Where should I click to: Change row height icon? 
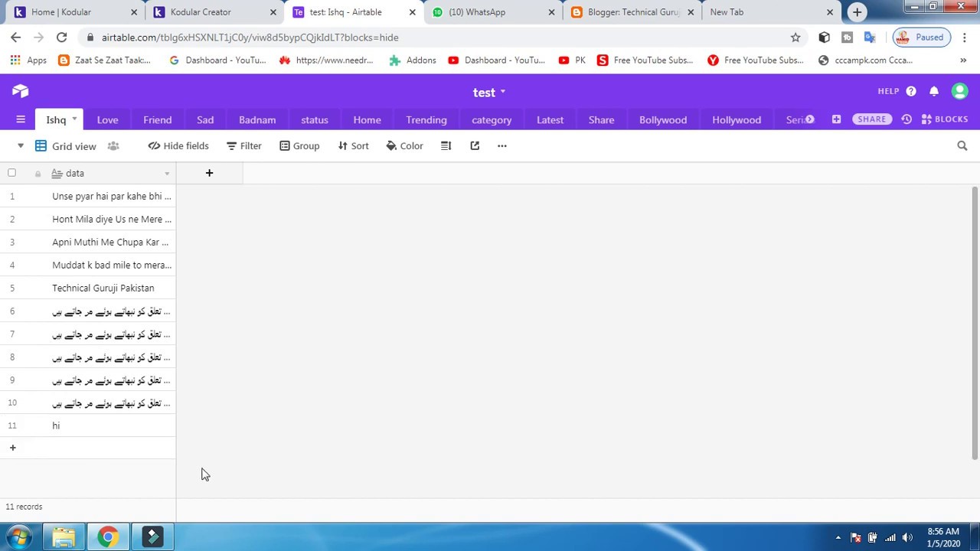(x=446, y=145)
